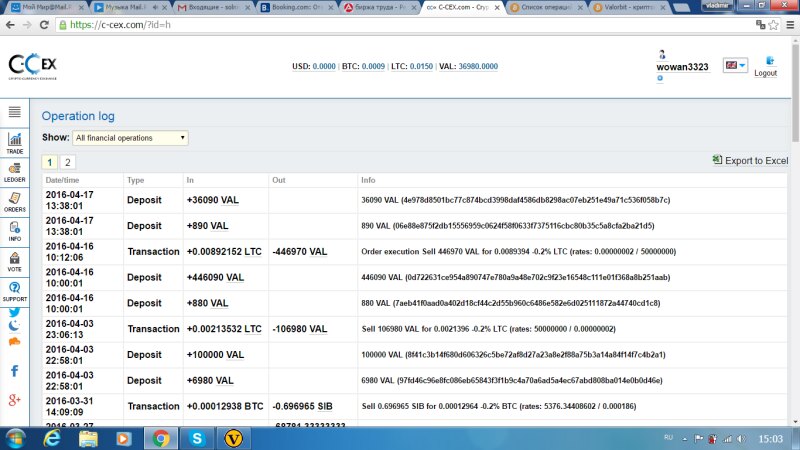
Task: Open the Trade section in sidebar
Action: coord(15,144)
